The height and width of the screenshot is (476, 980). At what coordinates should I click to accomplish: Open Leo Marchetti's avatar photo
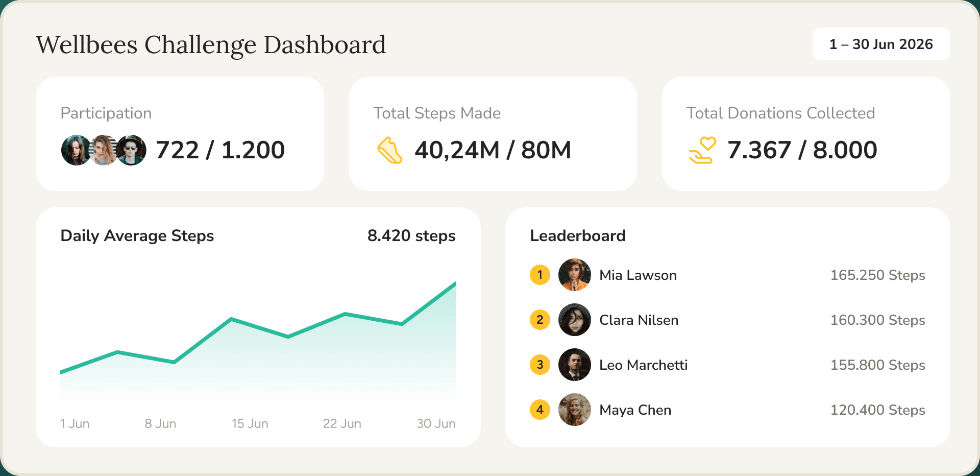point(575,365)
